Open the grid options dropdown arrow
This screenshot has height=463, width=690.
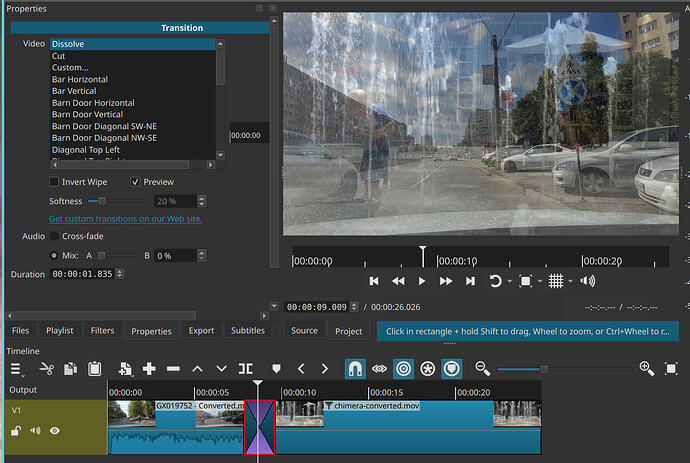point(570,281)
